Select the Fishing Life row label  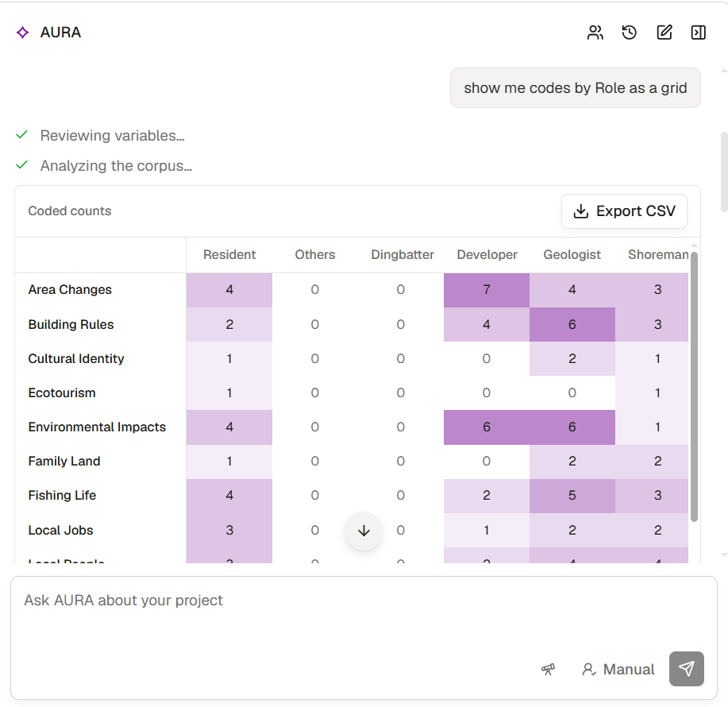click(x=62, y=495)
